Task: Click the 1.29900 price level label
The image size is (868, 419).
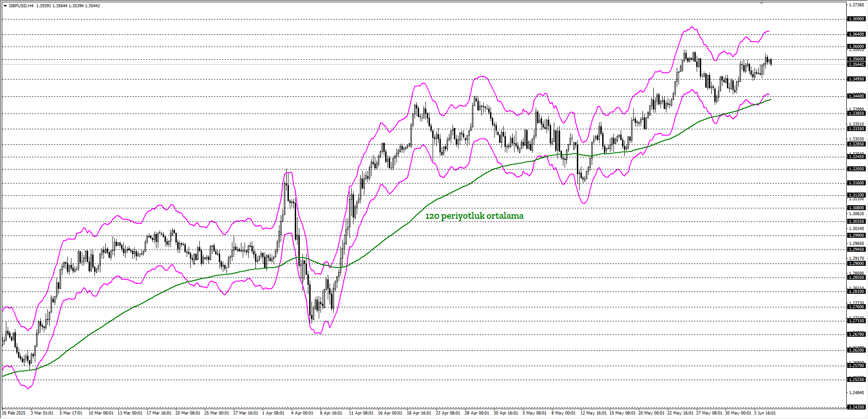Action: (856, 235)
